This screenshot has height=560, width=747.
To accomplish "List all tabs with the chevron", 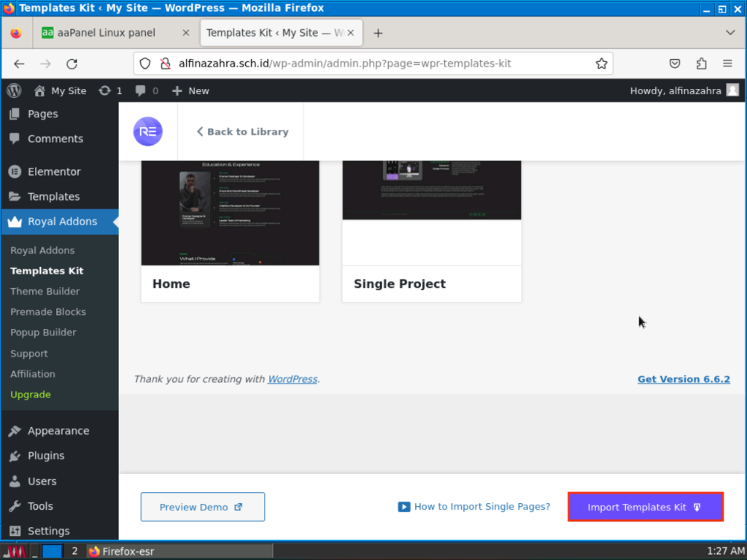I will point(730,33).
